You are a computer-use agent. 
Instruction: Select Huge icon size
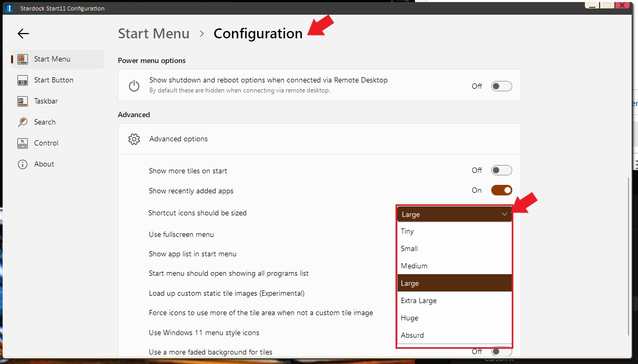[x=454, y=318]
